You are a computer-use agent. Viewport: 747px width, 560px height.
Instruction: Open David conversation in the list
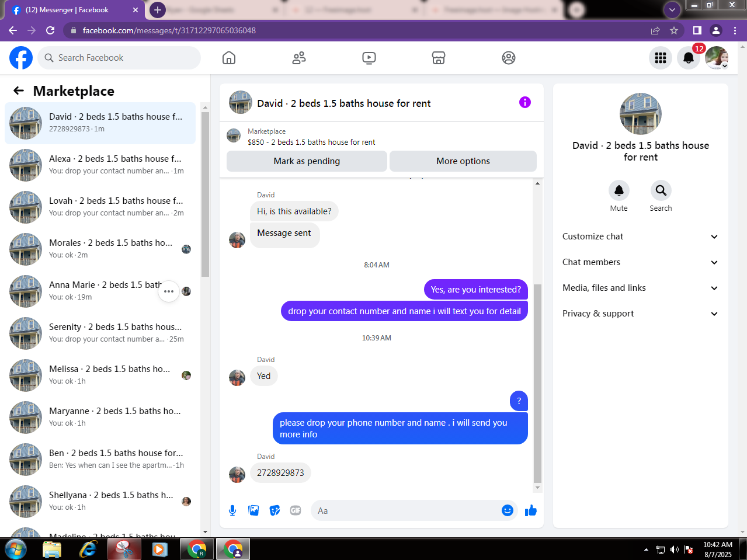click(100, 123)
